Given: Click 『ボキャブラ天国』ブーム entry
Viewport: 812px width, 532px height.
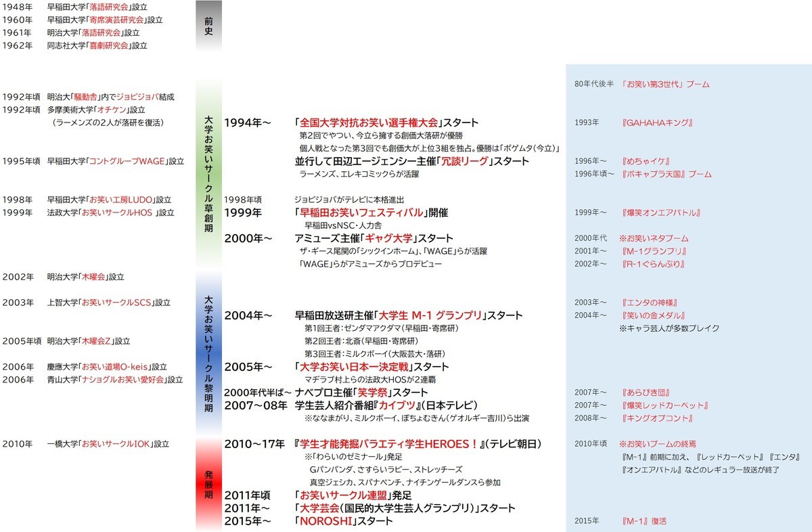Looking at the screenshot, I should (x=666, y=174).
